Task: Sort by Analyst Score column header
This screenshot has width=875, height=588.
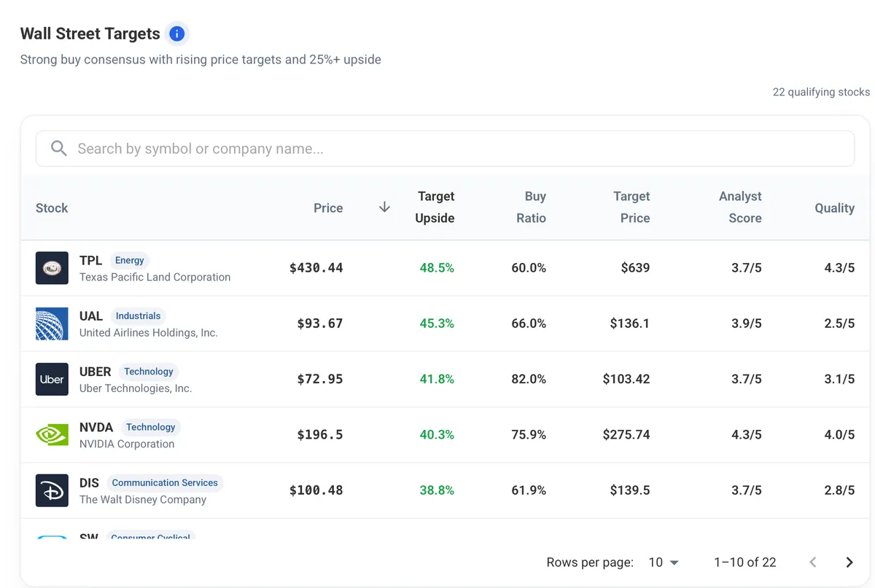Action: point(740,207)
